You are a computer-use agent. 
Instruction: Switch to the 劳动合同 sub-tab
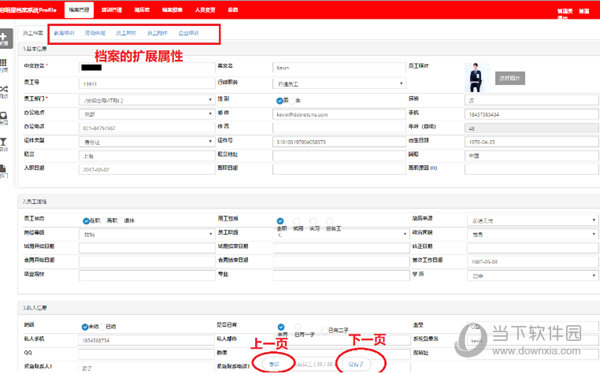95,33
